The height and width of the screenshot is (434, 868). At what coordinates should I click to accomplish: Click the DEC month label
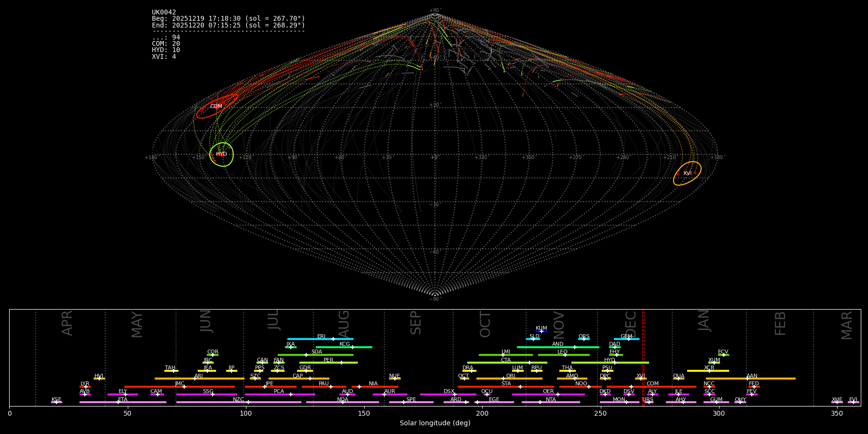coord(631,324)
